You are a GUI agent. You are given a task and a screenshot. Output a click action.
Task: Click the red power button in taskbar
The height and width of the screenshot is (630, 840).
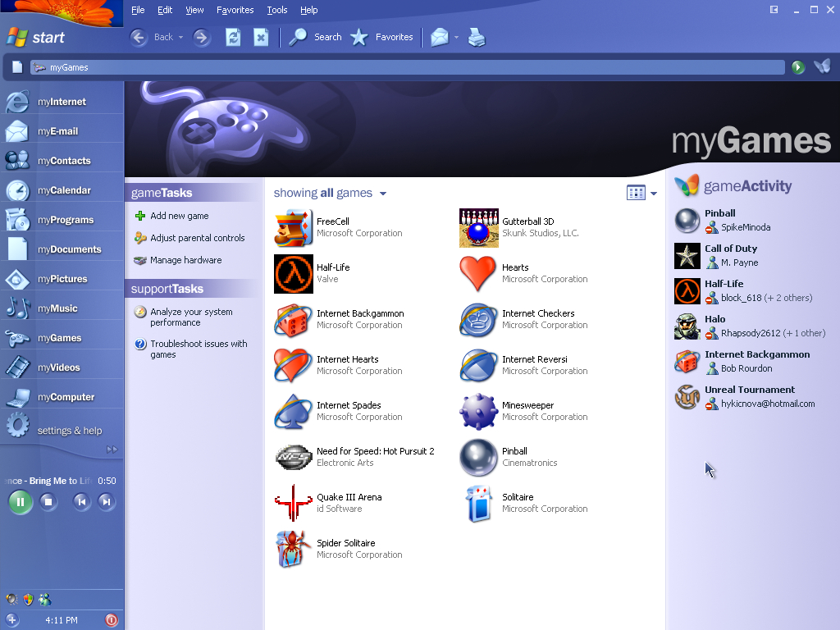pos(112,620)
